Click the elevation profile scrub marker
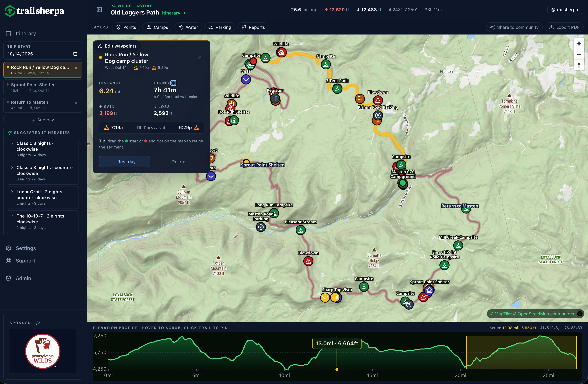 point(337,369)
